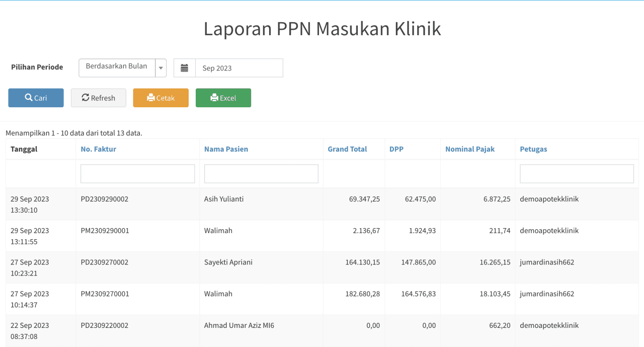Open the Berdasarkan Bulan period dropdown
Screen dimensions: 644x347
[117, 67]
